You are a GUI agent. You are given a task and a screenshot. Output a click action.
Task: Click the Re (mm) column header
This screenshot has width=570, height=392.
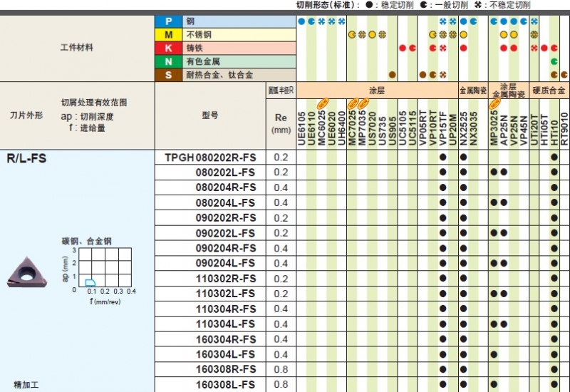pyautogui.click(x=281, y=123)
